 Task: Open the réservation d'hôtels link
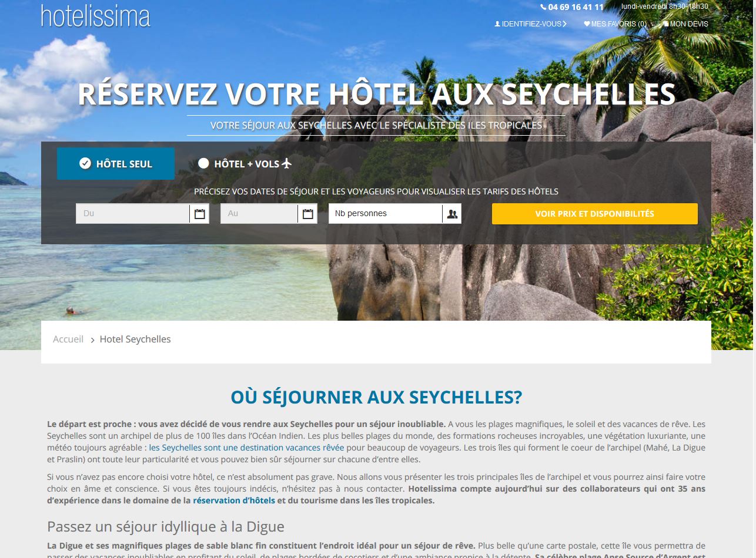(x=234, y=500)
